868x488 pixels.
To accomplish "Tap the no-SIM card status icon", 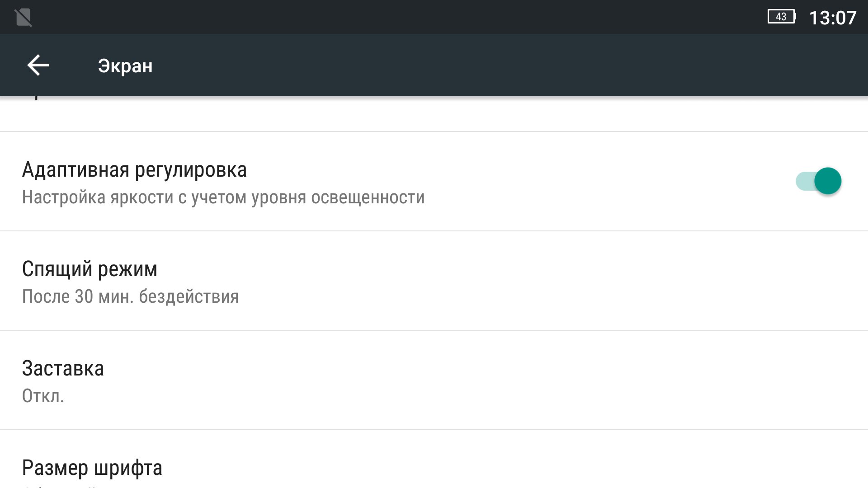I will click(x=23, y=18).
